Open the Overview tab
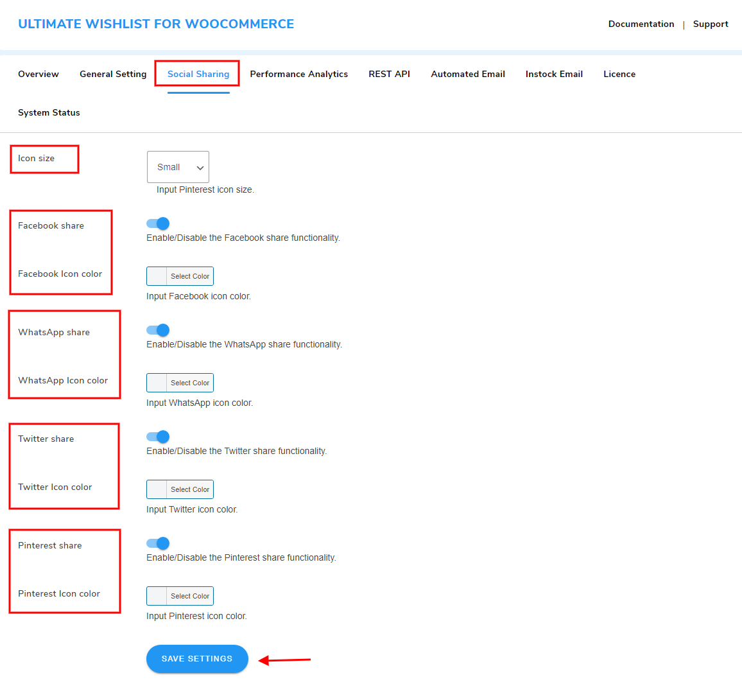 [x=39, y=74]
